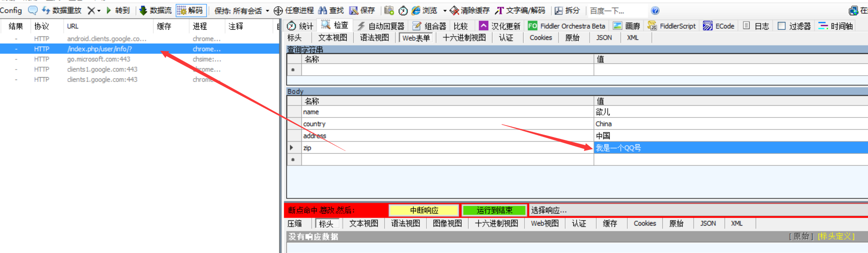Select the request Cookies inspector tab
Image resolution: width=868 pixels, height=253 pixels.
point(541,37)
